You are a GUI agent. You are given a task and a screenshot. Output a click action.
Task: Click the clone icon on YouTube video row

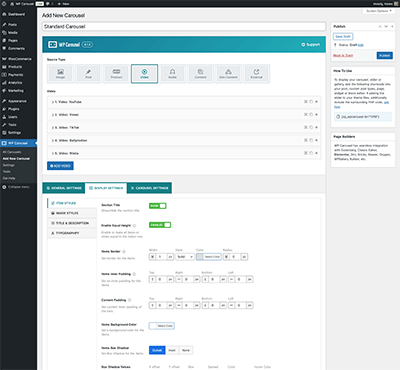pos(311,102)
